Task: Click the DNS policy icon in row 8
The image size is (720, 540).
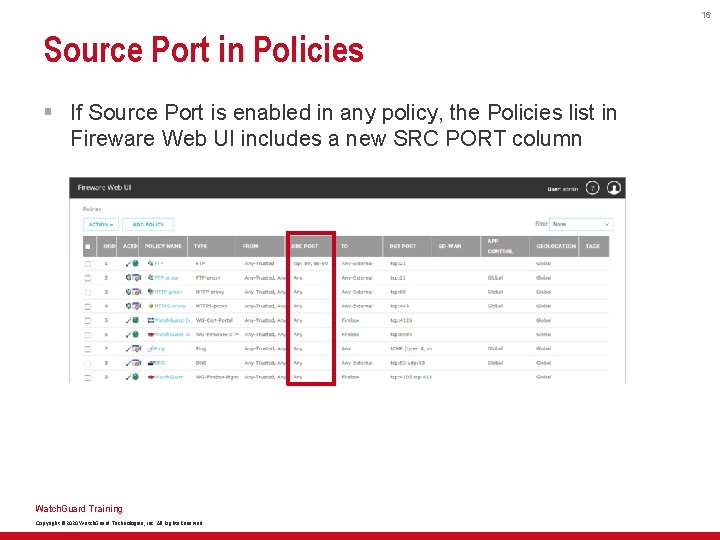Action: (x=151, y=363)
